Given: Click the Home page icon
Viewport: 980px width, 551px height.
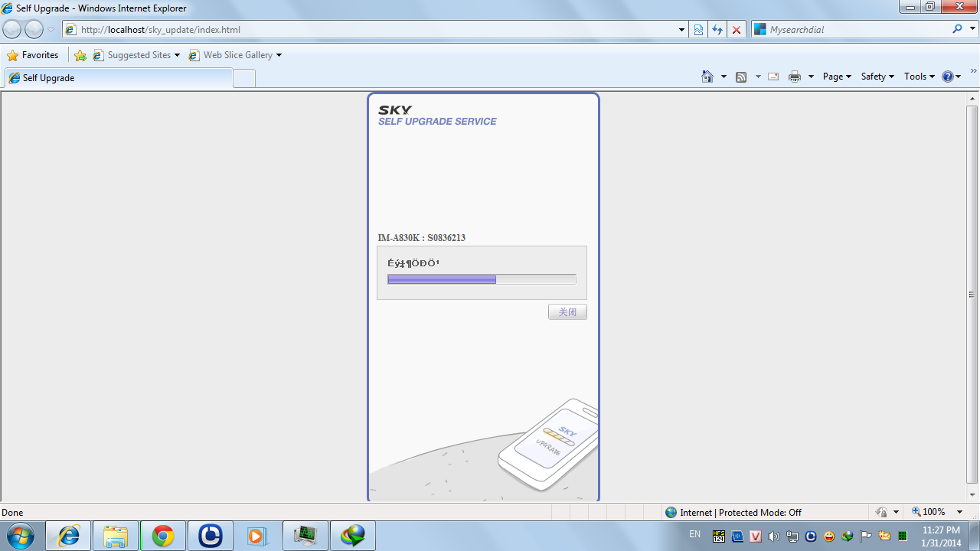Looking at the screenshot, I should click(707, 77).
